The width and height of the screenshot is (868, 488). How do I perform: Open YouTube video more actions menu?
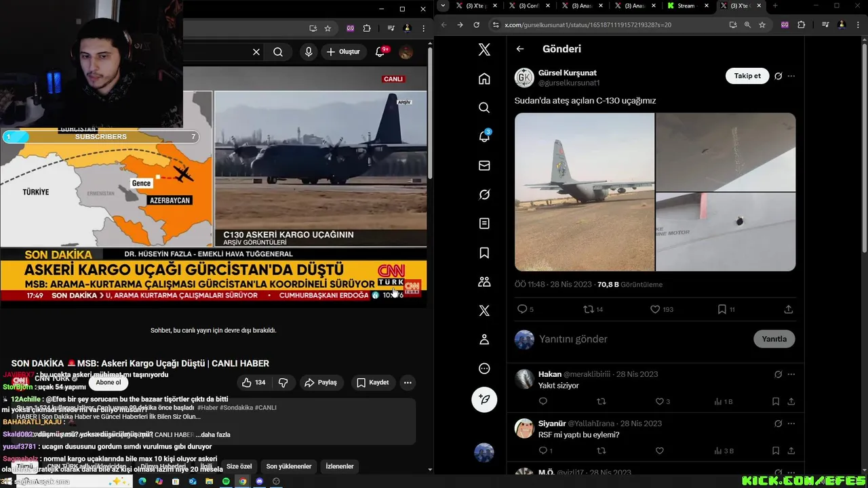pyautogui.click(x=408, y=382)
